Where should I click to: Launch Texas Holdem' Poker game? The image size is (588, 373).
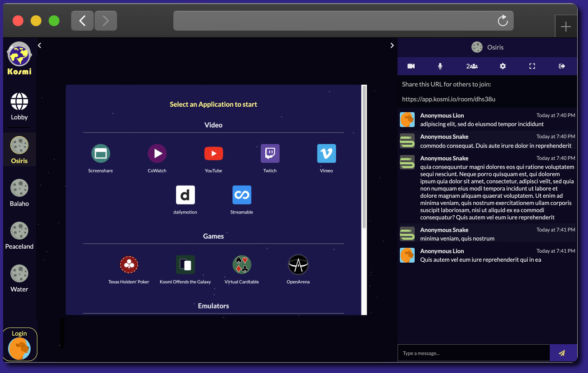[x=129, y=265]
